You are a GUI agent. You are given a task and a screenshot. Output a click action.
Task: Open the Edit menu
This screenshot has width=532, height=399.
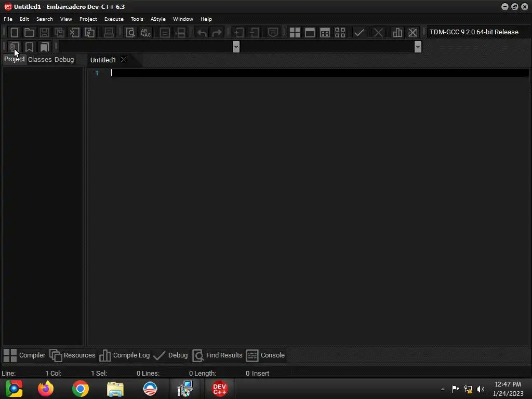pyautogui.click(x=24, y=19)
